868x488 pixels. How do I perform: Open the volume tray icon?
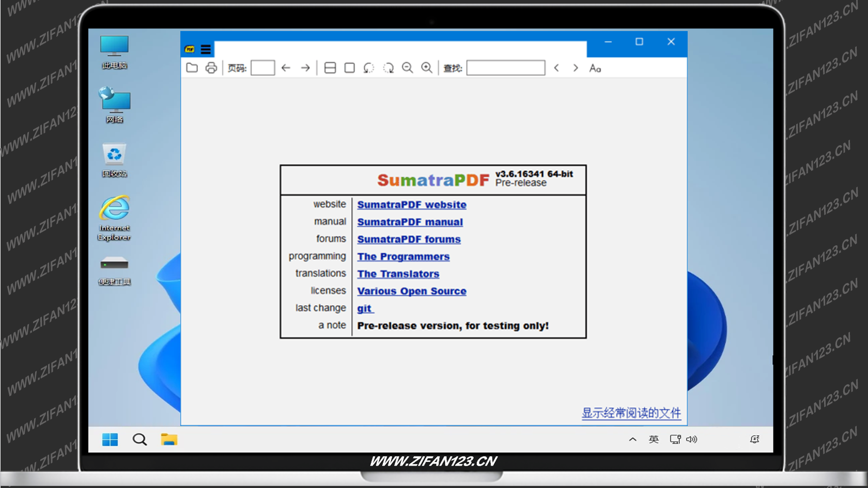point(692,439)
